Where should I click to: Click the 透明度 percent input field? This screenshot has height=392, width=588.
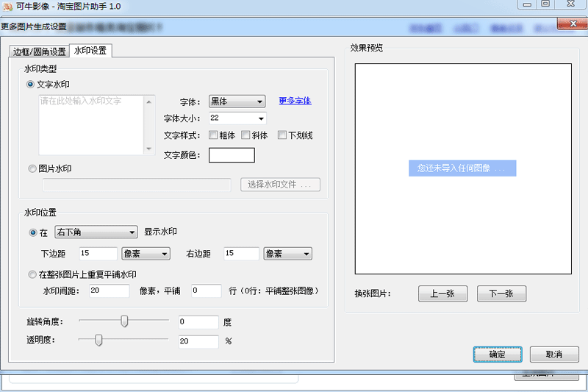point(198,342)
